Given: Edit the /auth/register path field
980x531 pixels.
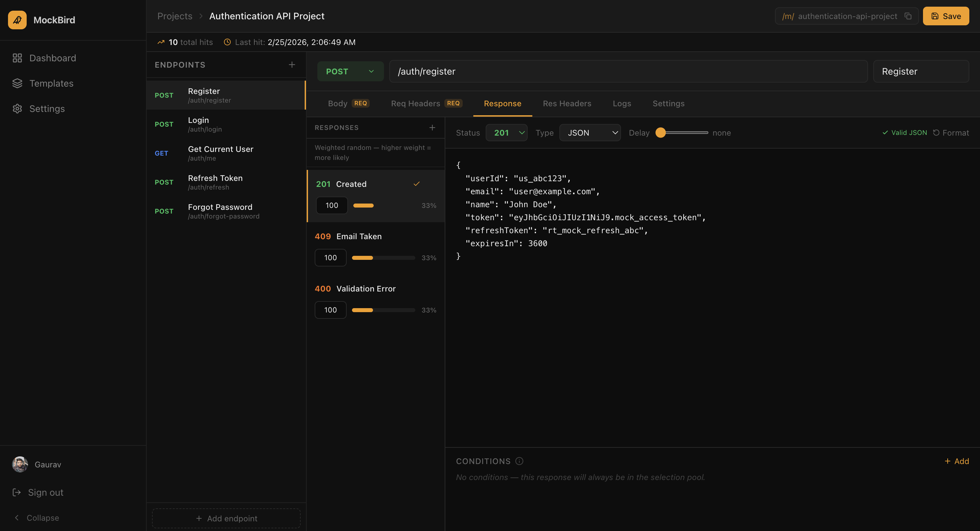Looking at the screenshot, I should pos(628,71).
